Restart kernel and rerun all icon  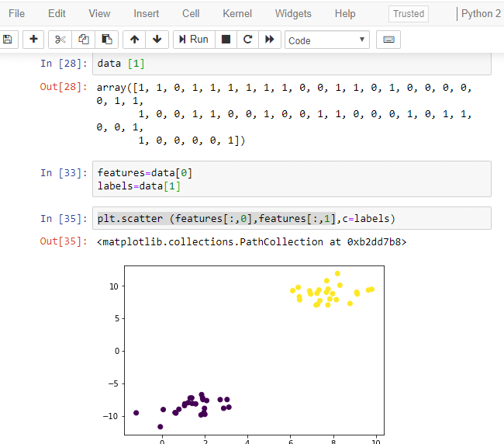(x=269, y=40)
